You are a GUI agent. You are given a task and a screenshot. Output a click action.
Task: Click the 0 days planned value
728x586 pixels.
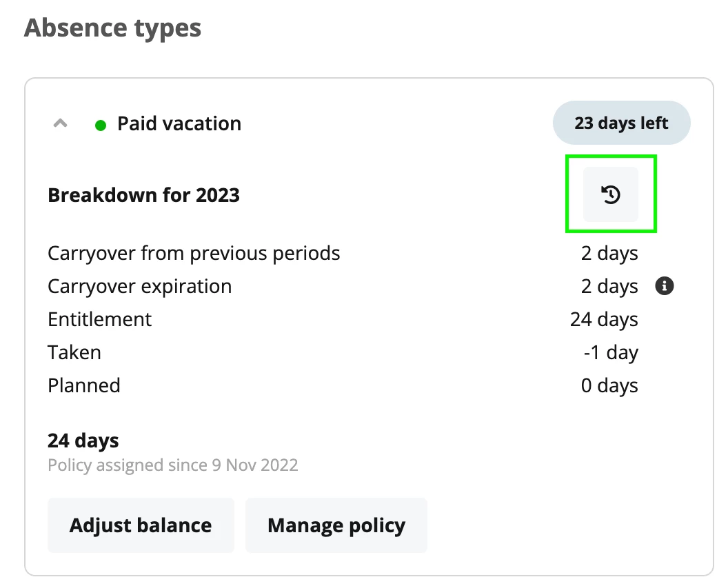click(x=609, y=385)
